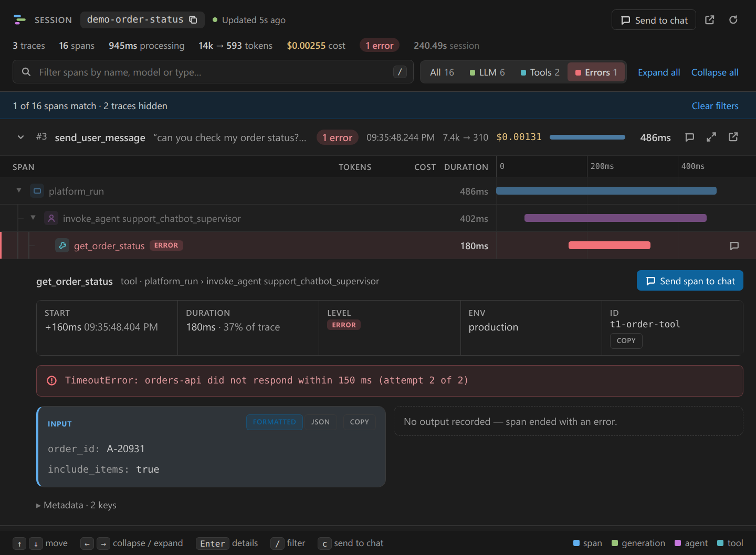This screenshot has height=555, width=756.
Task: Toggle the Errors 1 filter
Action: coord(596,72)
